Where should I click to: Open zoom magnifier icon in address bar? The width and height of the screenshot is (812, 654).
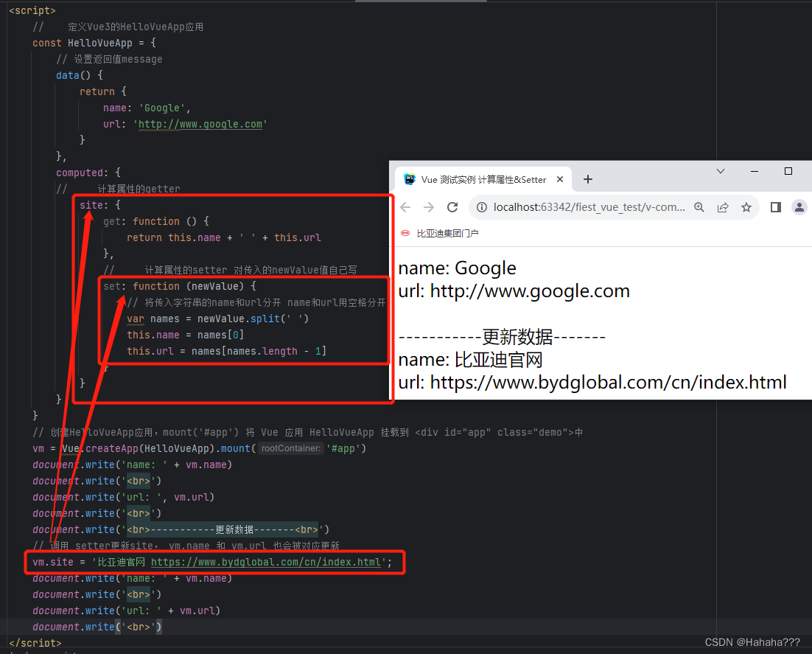(x=699, y=207)
